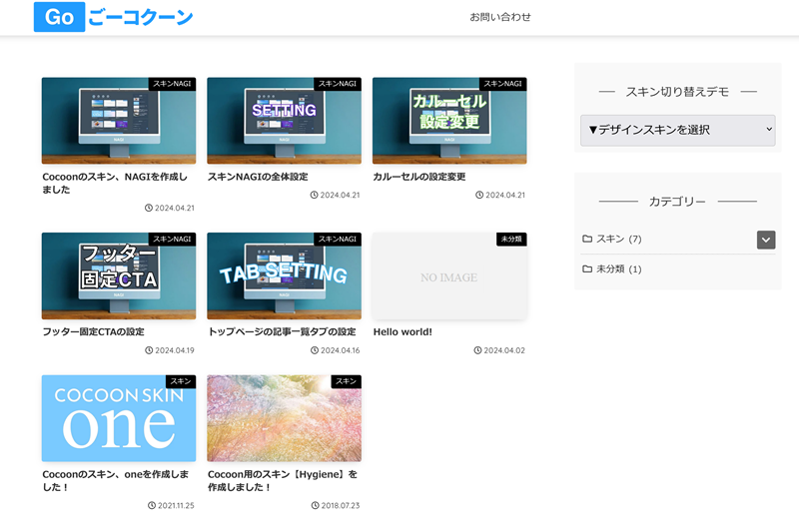This screenshot has width=799, height=532.
Task: Open the Hygiene blossom photo thumbnail
Action: click(x=284, y=418)
